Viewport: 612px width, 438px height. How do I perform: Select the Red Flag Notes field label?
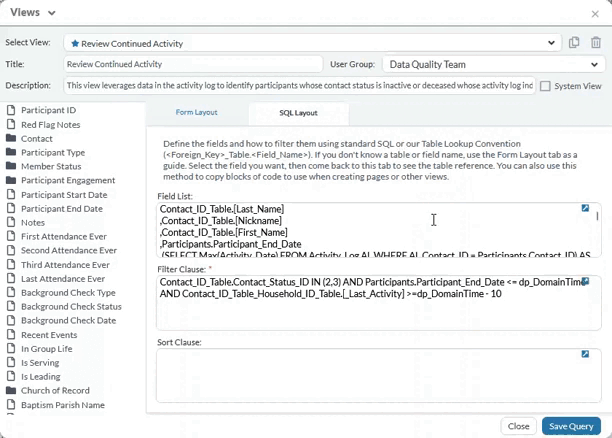50,125
